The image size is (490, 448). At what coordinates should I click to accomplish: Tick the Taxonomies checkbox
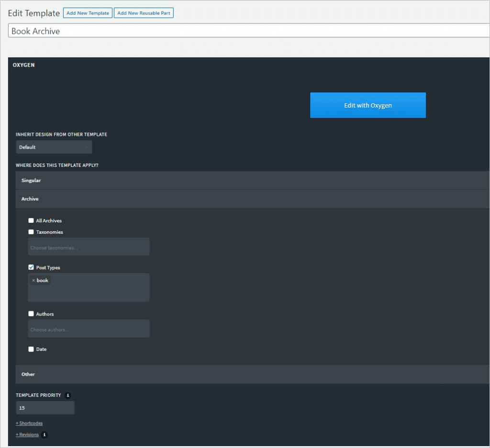pos(31,232)
